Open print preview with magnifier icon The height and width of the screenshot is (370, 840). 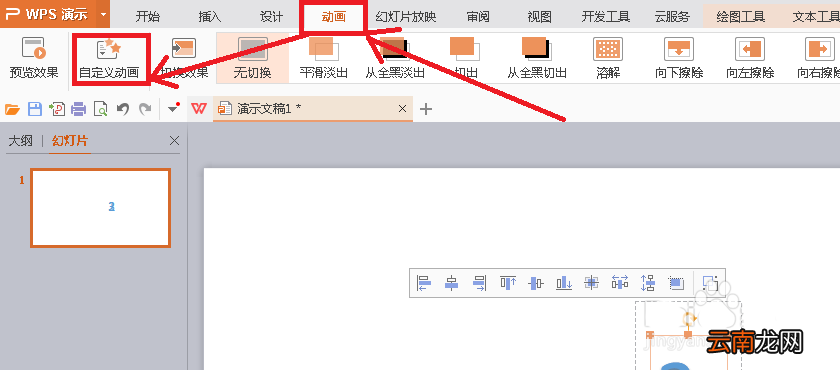[x=101, y=109]
